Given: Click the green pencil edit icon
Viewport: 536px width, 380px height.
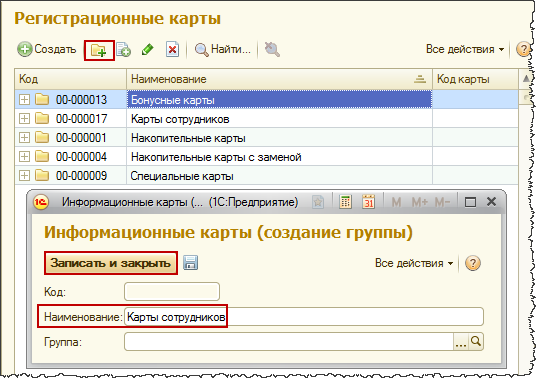Looking at the screenshot, I should 148,50.
